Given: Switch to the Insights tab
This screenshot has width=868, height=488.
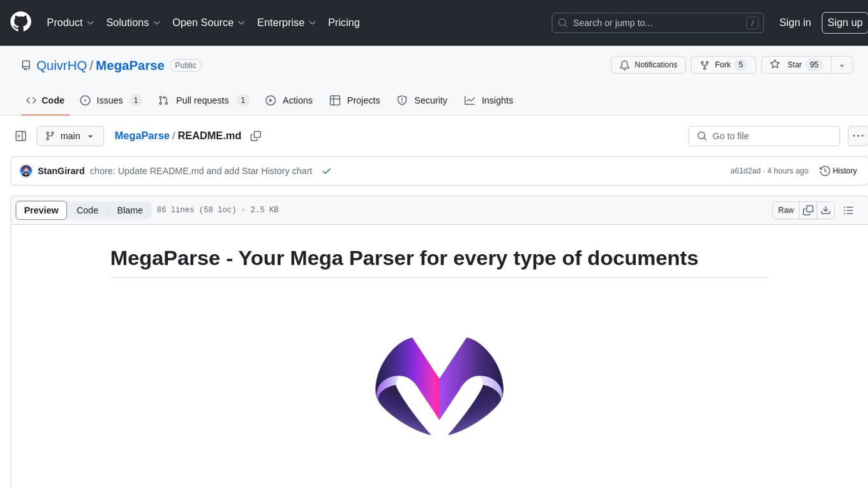Looking at the screenshot, I should (489, 100).
